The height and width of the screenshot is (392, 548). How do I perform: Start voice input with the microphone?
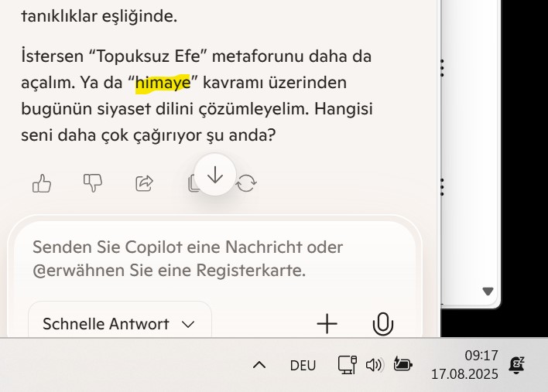pos(383,324)
